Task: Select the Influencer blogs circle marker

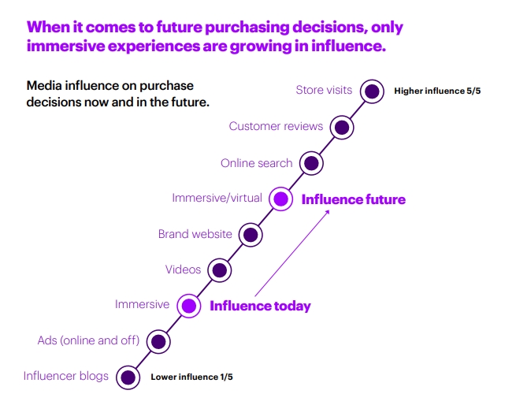Action: click(x=128, y=377)
